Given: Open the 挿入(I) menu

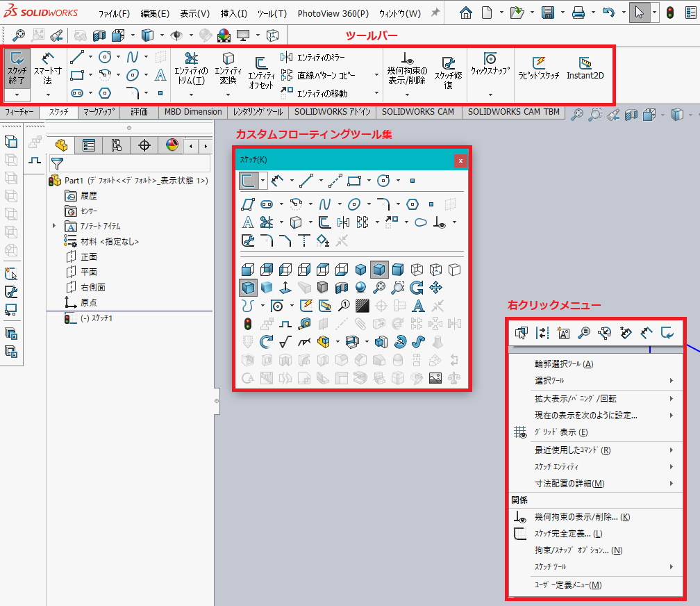Looking at the screenshot, I should (x=233, y=13).
